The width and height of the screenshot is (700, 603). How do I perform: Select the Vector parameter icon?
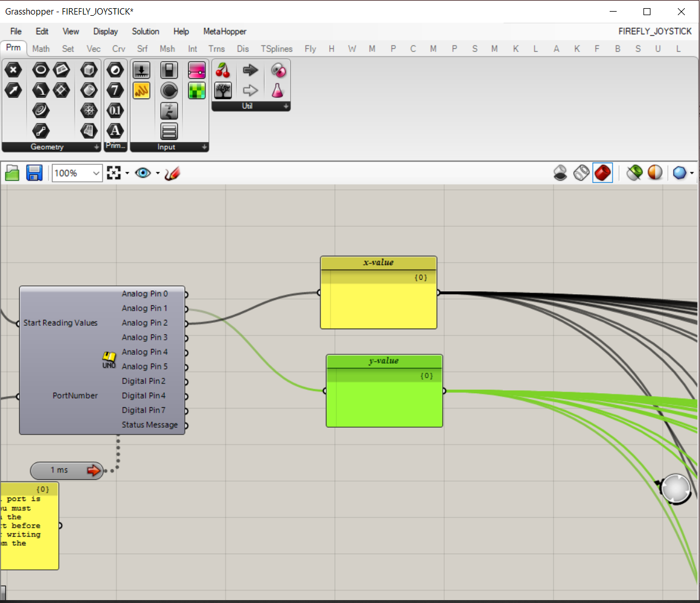(x=13, y=90)
